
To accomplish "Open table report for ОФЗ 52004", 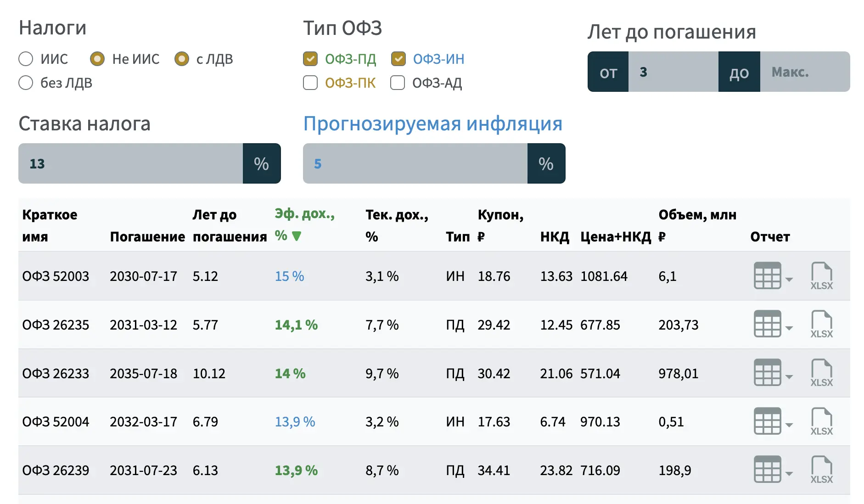I will 767,421.
